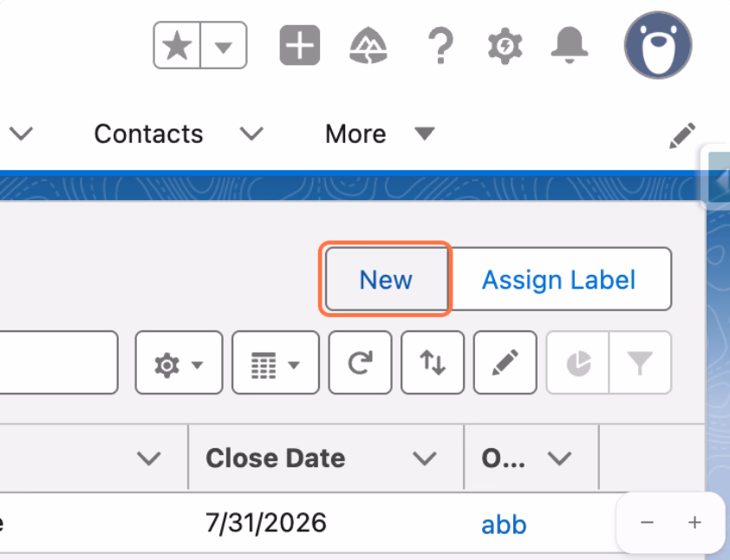Viewport: 730px width, 560px height.
Task: Click the abb owner link
Action: point(504,524)
